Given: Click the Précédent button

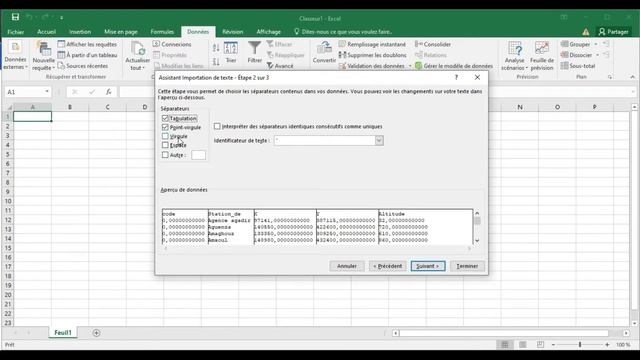Looking at the screenshot, I should 387,266.
